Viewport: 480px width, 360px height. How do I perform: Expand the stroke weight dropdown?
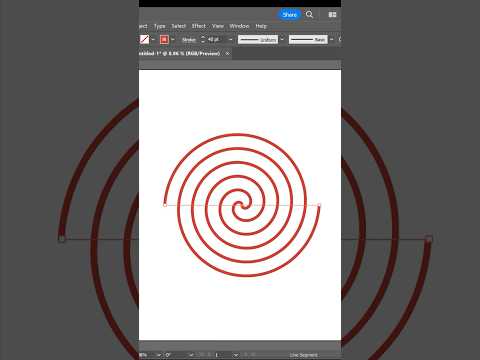(230, 40)
